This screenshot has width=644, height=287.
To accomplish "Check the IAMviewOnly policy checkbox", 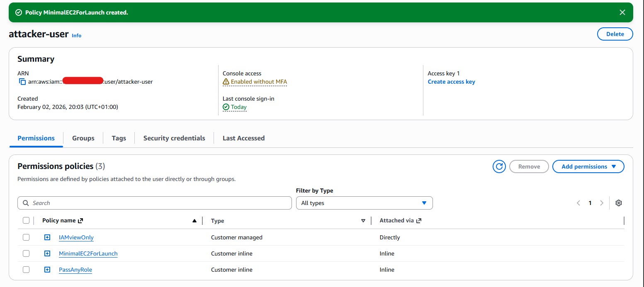I will click(x=26, y=237).
